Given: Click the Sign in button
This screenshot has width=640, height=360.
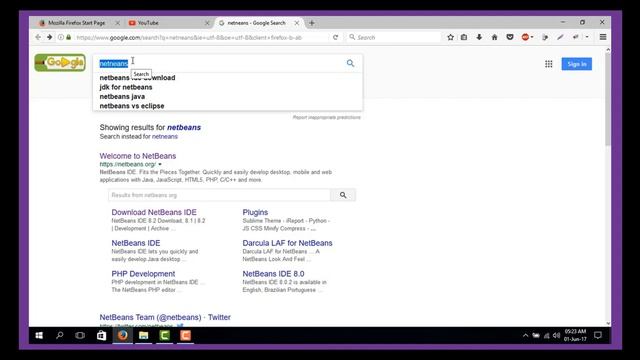Looking at the screenshot, I should click(576, 64).
